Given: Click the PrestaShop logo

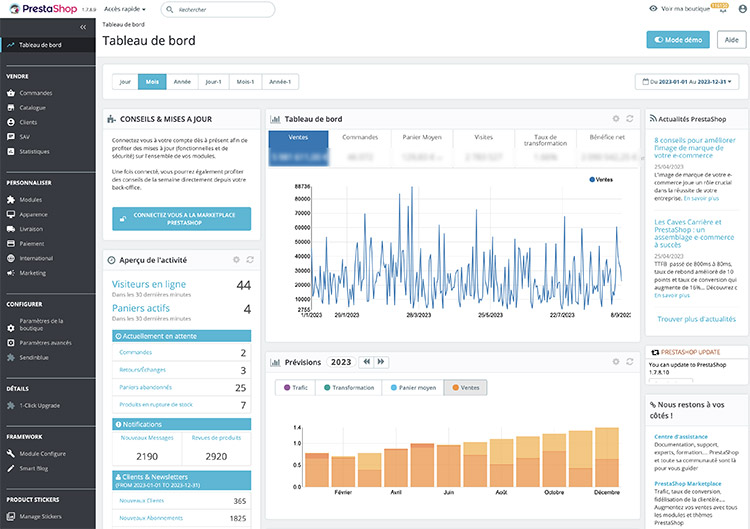Looking at the screenshot, I should click(x=43, y=9).
